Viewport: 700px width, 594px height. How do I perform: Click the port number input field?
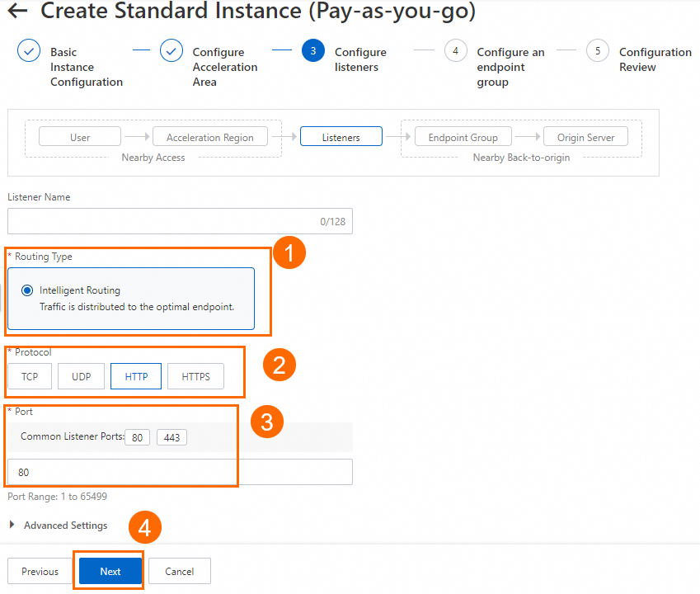[x=180, y=473]
